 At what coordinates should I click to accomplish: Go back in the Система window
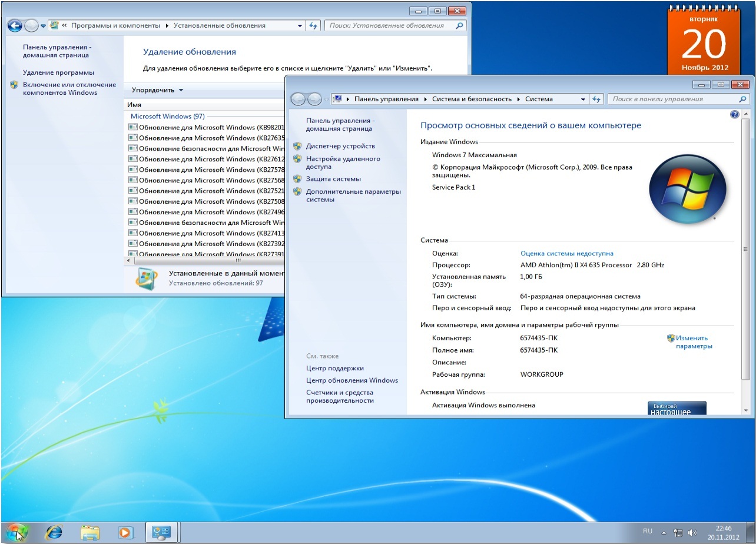point(299,99)
